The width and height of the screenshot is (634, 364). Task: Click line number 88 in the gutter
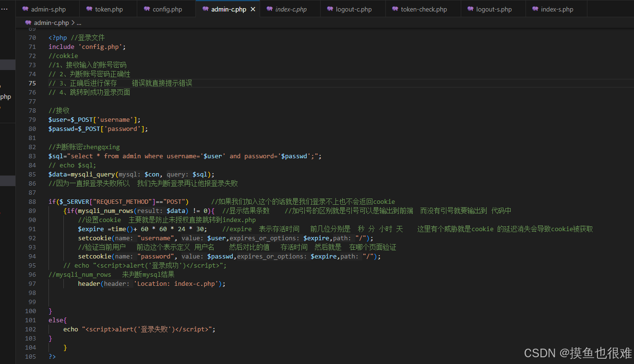[32, 201]
